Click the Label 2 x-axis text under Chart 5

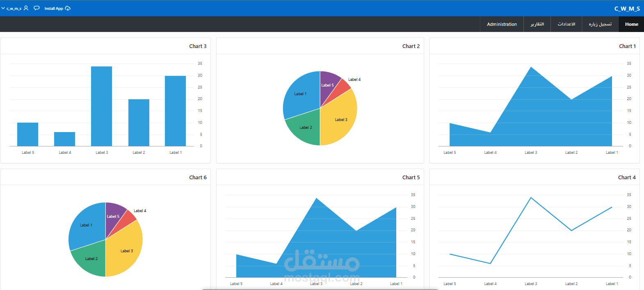(356, 284)
